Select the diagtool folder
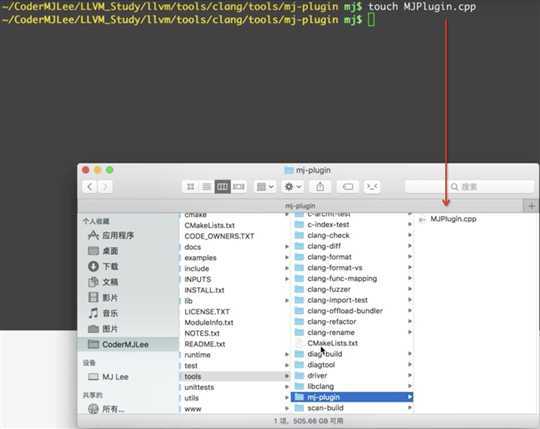The width and height of the screenshot is (540, 429). point(321,365)
